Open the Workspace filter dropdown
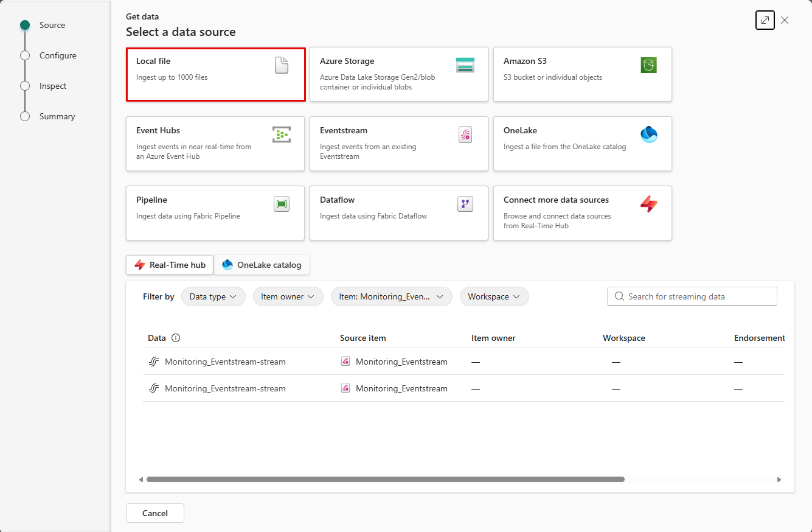 coord(494,296)
